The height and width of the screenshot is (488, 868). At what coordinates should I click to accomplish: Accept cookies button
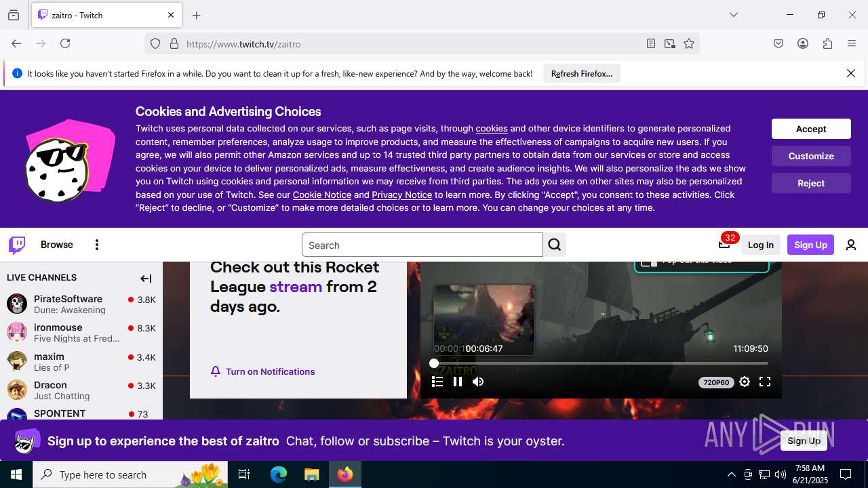(811, 129)
